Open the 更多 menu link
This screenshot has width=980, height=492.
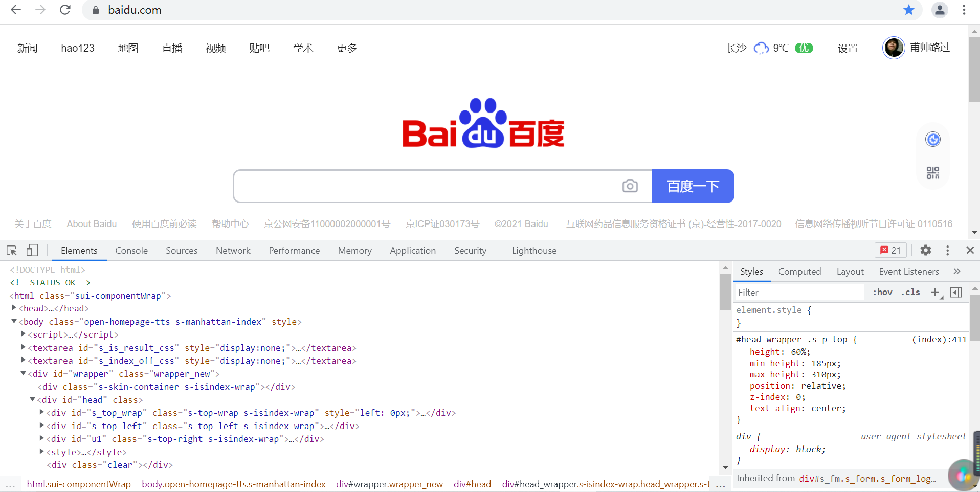[347, 48]
